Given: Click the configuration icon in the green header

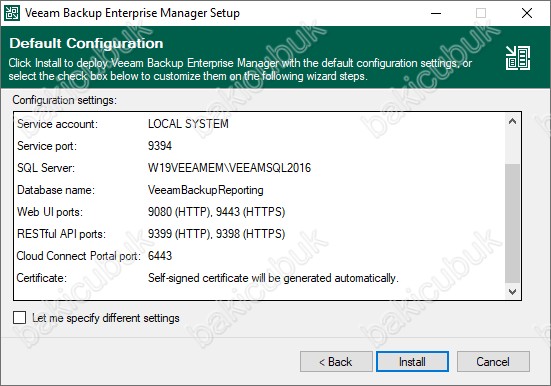Looking at the screenshot, I should [x=518, y=58].
